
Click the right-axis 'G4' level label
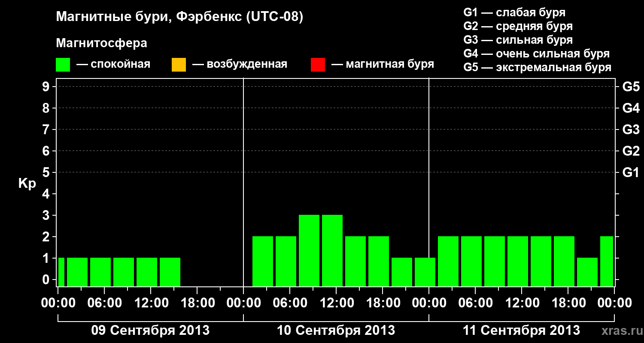[631, 108]
